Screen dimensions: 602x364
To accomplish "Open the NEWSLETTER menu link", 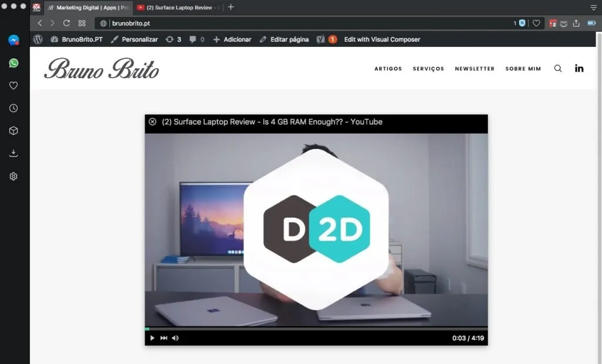I will [475, 69].
